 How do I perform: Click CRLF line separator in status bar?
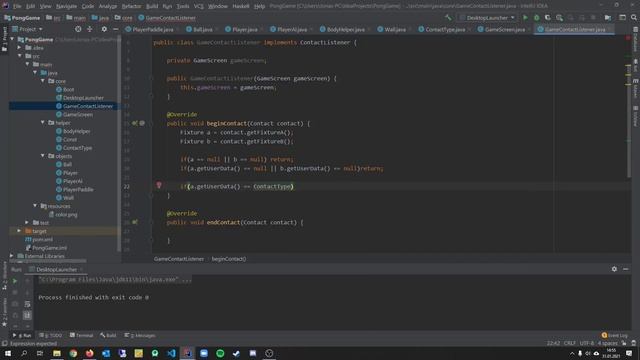(x=569, y=343)
